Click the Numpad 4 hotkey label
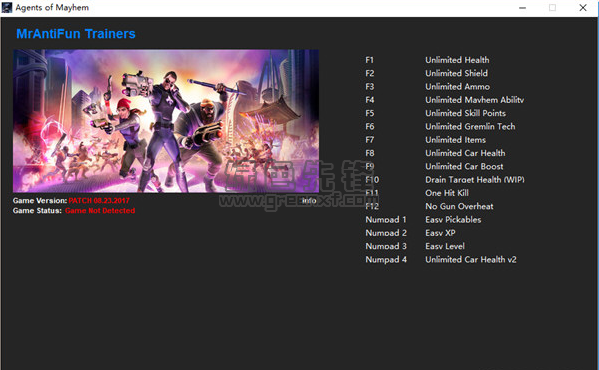The height and width of the screenshot is (370, 599). (386, 260)
